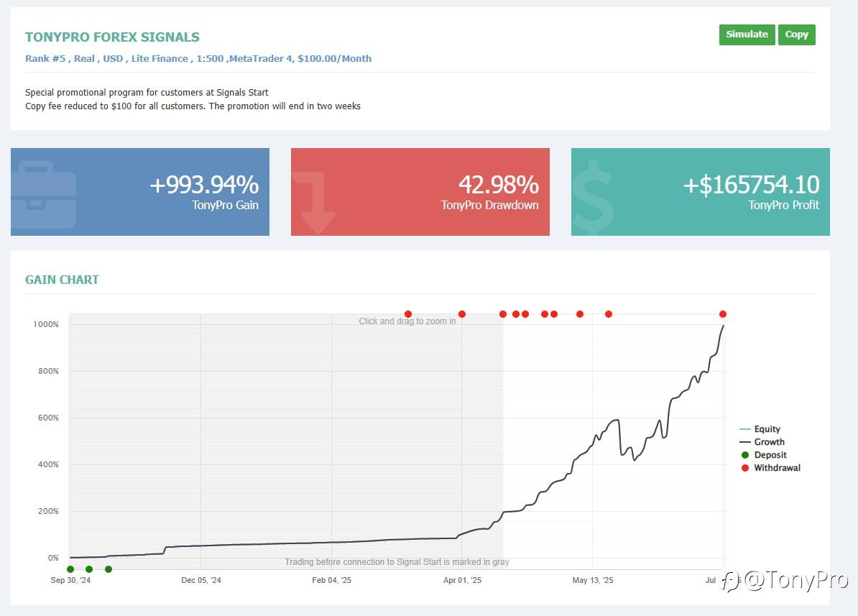Select the 42.98% TonyPro Drawdown card
The height and width of the screenshot is (616, 858).
[420, 192]
